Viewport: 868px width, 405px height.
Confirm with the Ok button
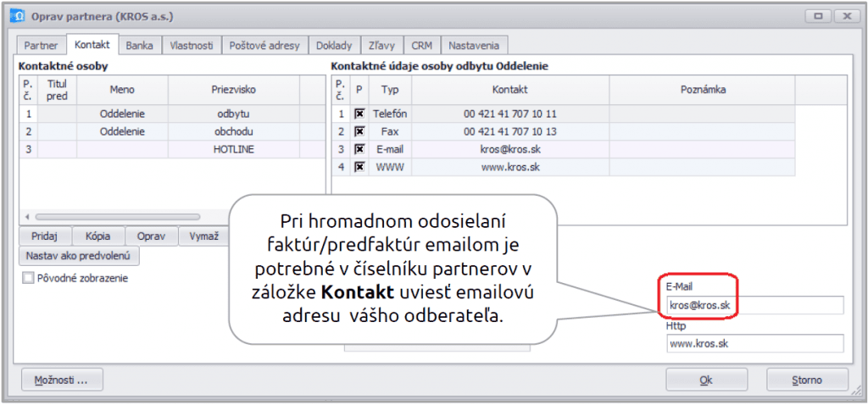point(705,380)
